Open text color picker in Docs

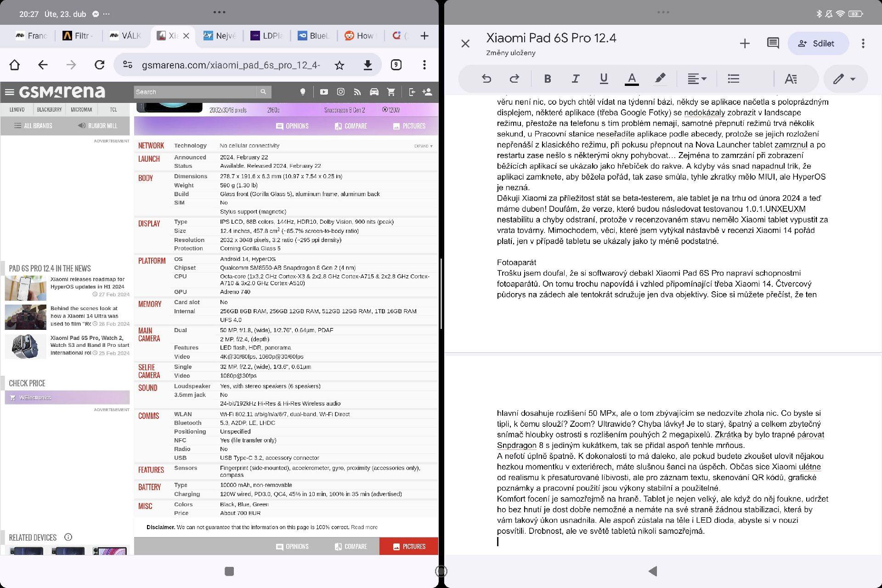(x=632, y=79)
